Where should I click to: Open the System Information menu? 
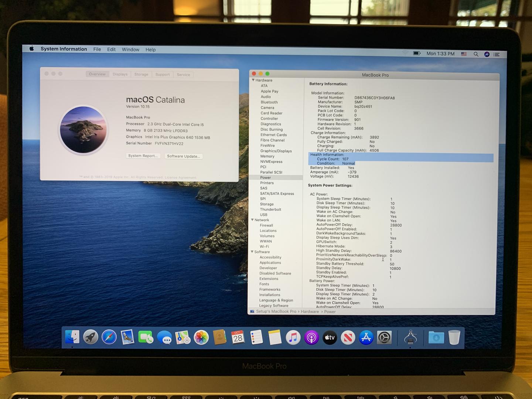coord(64,49)
